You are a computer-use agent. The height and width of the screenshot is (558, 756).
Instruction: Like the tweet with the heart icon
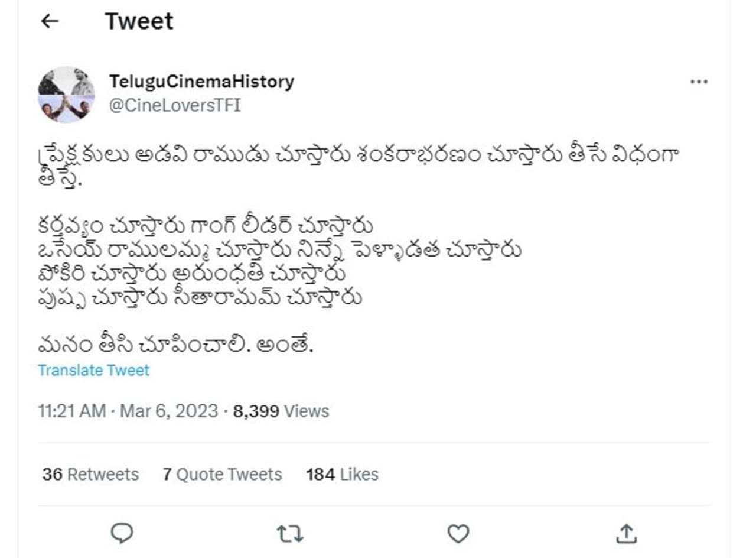click(458, 534)
